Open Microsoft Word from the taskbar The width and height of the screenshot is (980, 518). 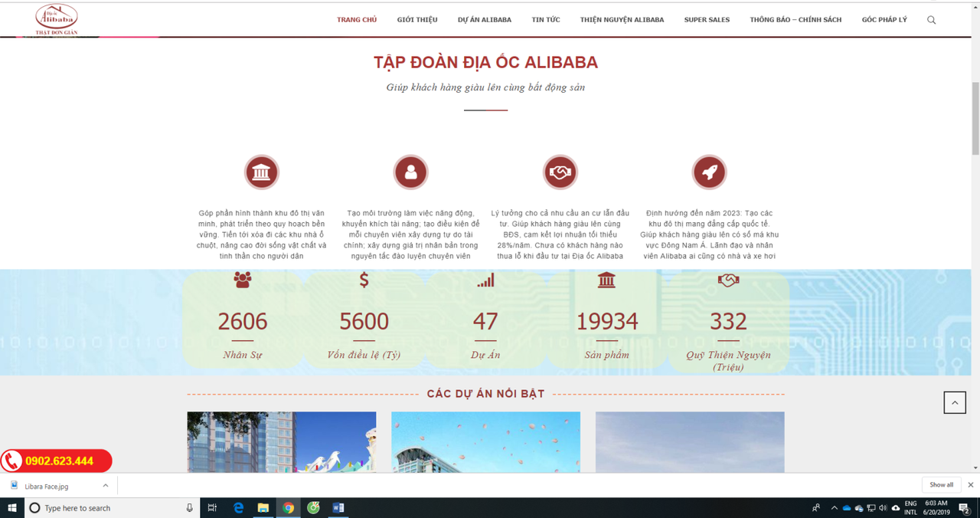tap(338, 507)
